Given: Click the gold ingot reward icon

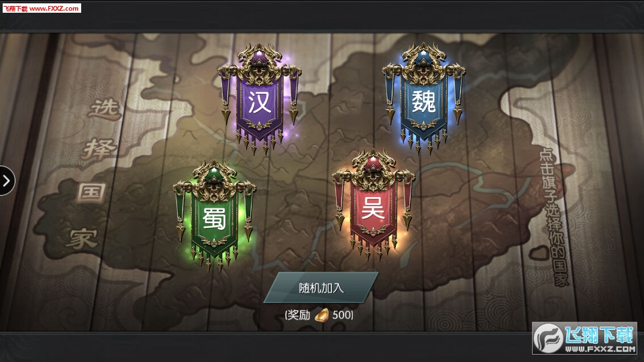Looking at the screenshot, I should click(x=321, y=315).
